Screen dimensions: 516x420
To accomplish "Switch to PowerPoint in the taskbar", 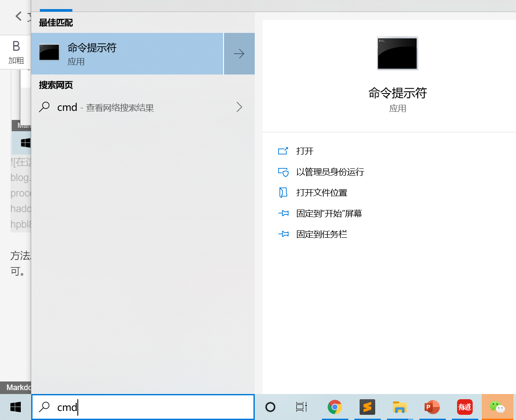I will pos(432,407).
